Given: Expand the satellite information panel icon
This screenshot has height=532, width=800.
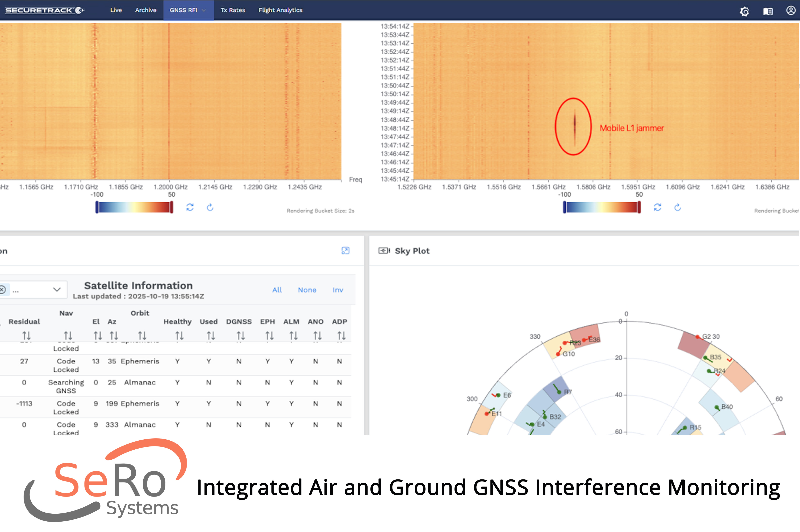Looking at the screenshot, I should (345, 251).
